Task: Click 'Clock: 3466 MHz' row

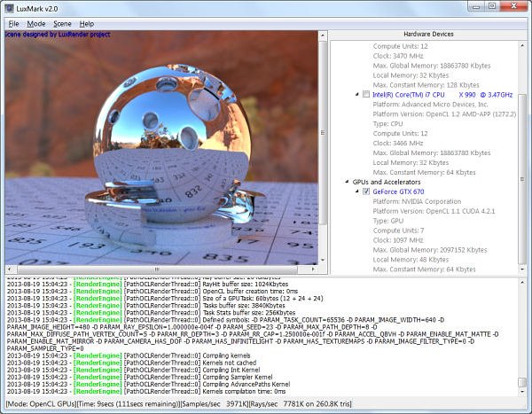Action: click(x=398, y=144)
